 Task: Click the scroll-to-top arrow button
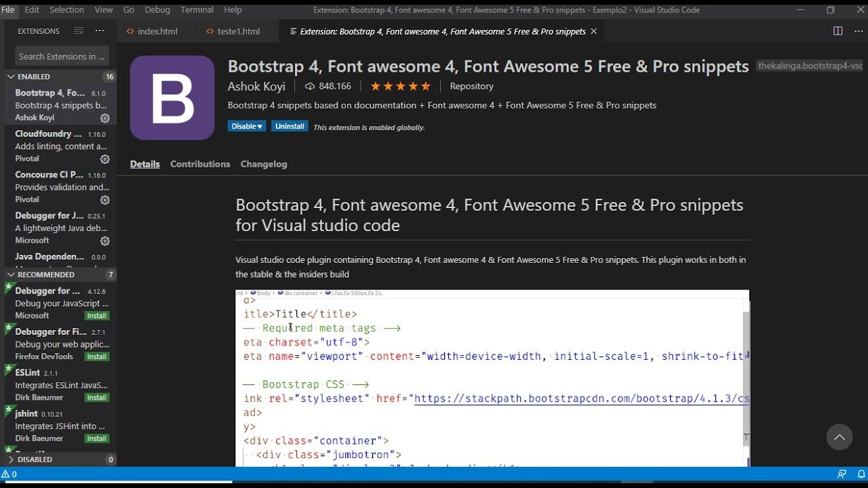tap(839, 437)
